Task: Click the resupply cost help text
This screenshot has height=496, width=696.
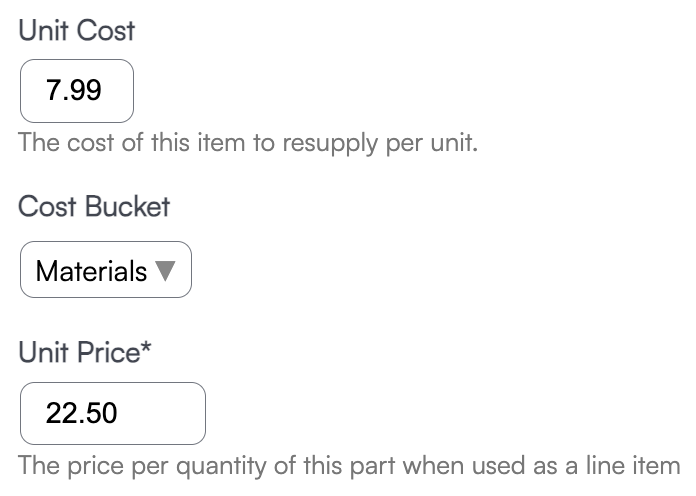Action: point(248,143)
